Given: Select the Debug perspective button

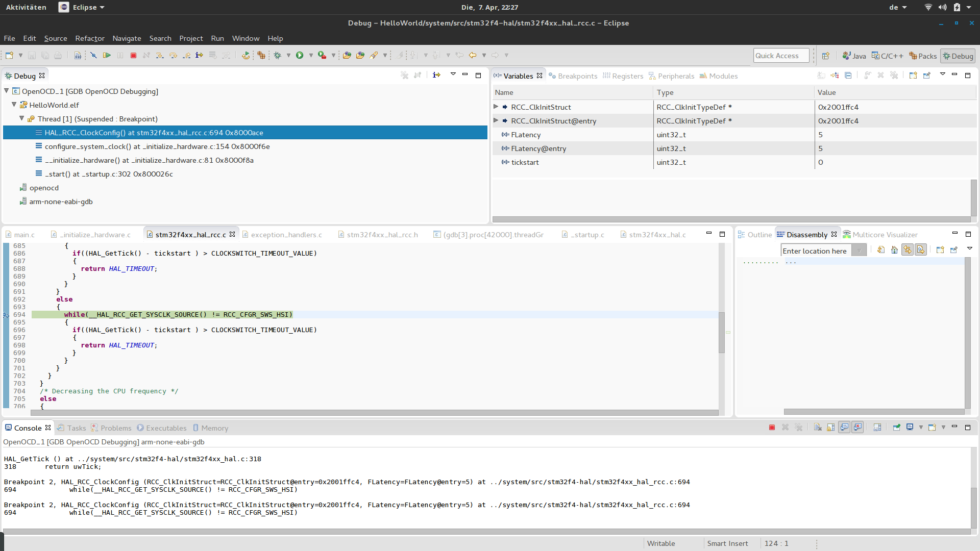Looking at the screenshot, I should point(958,56).
